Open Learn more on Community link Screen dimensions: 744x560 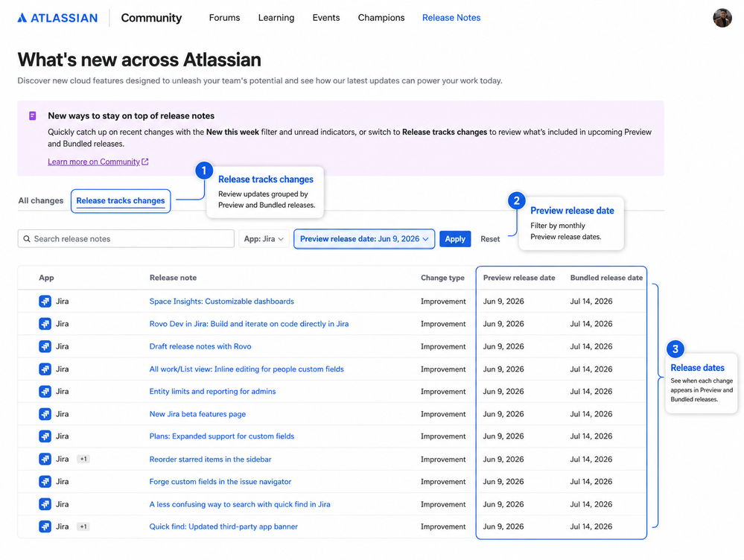(94, 162)
